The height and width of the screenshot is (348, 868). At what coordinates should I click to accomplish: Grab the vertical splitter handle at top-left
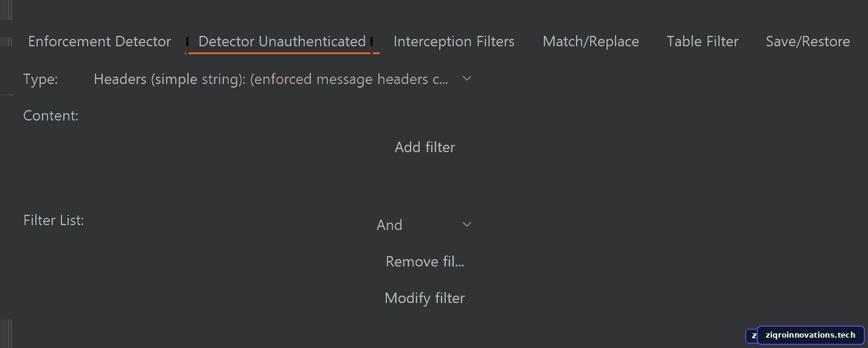click(10, 9)
